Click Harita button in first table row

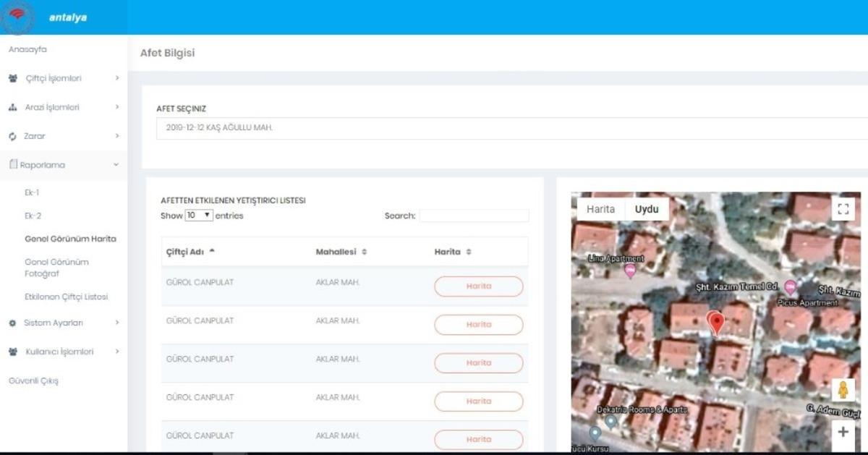(478, 286)
